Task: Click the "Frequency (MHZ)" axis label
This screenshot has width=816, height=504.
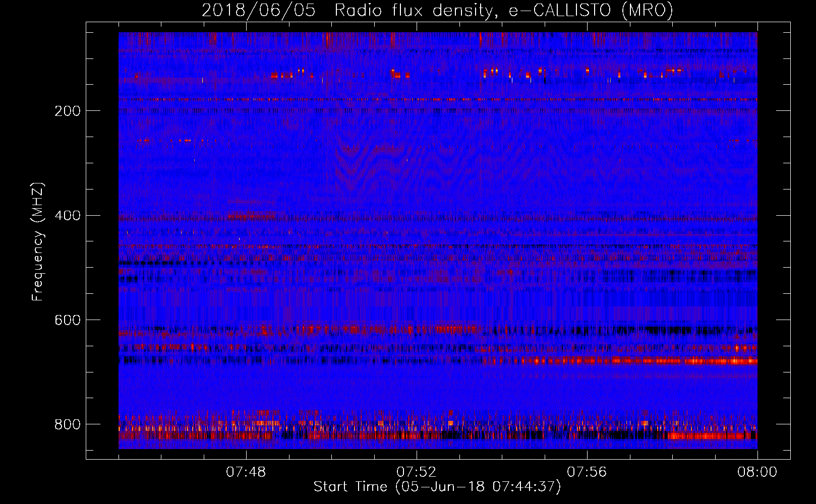Action: (37, 241)
